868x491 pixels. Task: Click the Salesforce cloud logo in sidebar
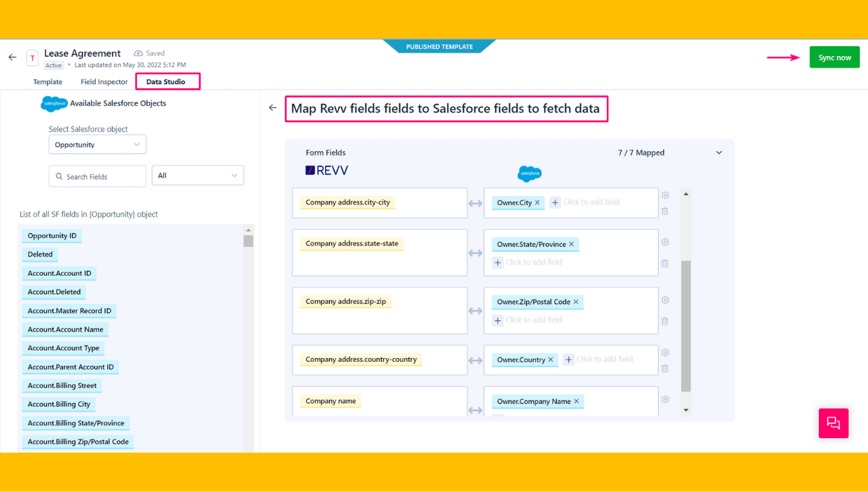(54, 104)
